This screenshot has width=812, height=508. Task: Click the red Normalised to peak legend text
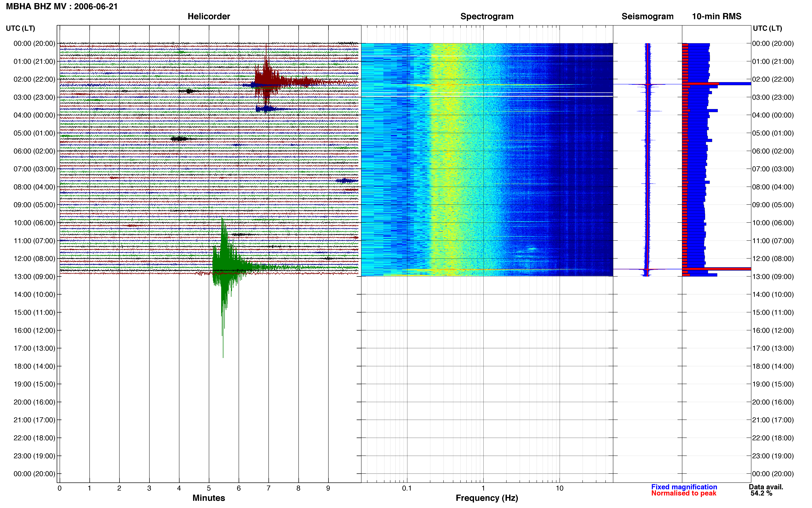[684, 493]
